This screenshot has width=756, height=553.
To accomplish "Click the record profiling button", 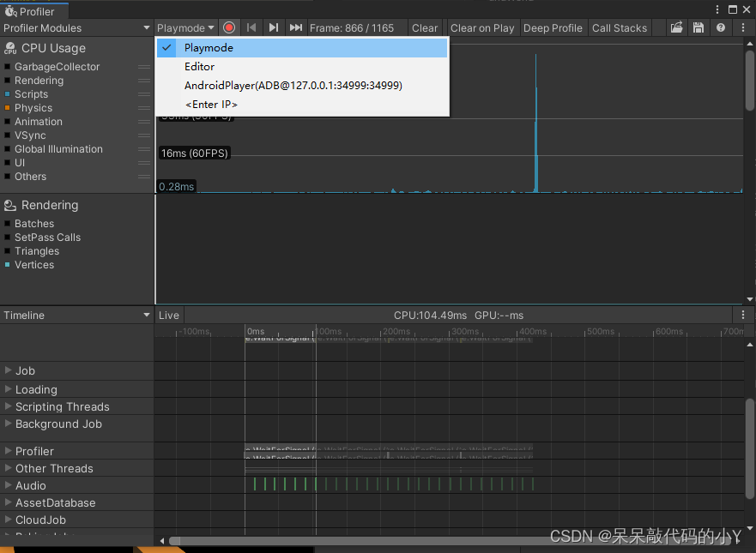I will (229, 28).
